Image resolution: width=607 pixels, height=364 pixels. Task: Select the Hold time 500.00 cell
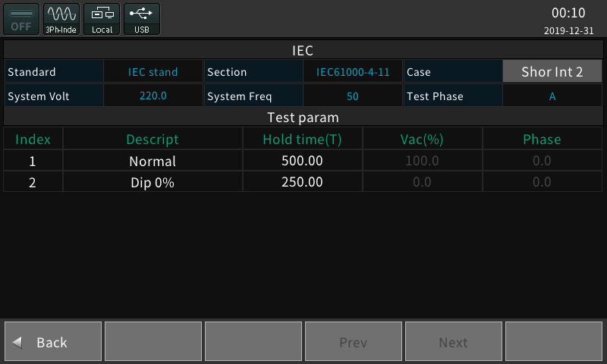302,161
